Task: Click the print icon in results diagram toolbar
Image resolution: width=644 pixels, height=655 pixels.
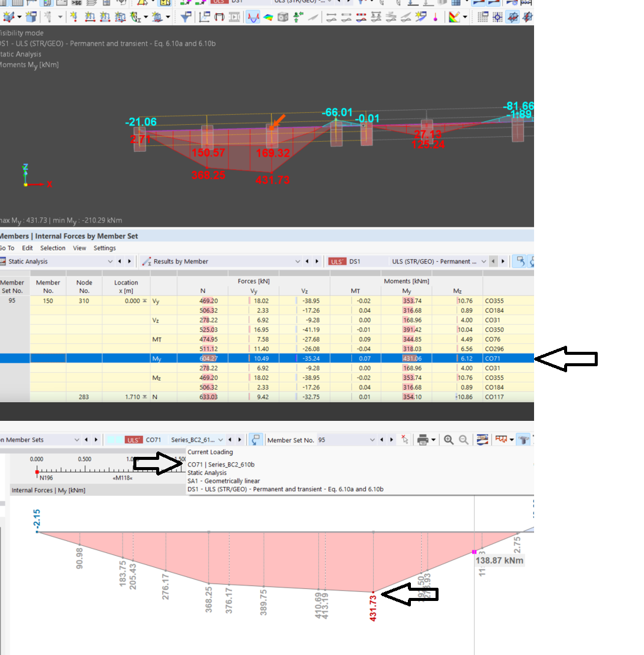Action: coord(422,440)
